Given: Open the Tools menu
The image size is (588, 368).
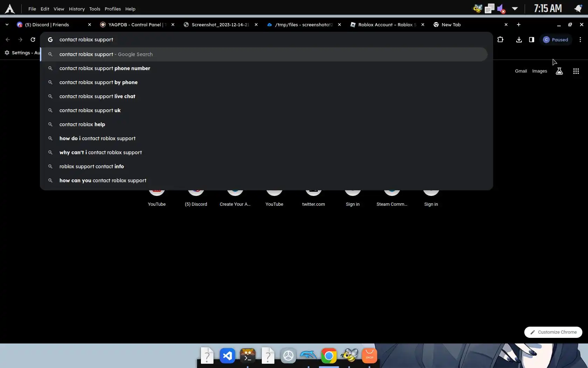Looking at the screenshot, I should [94, 9].
